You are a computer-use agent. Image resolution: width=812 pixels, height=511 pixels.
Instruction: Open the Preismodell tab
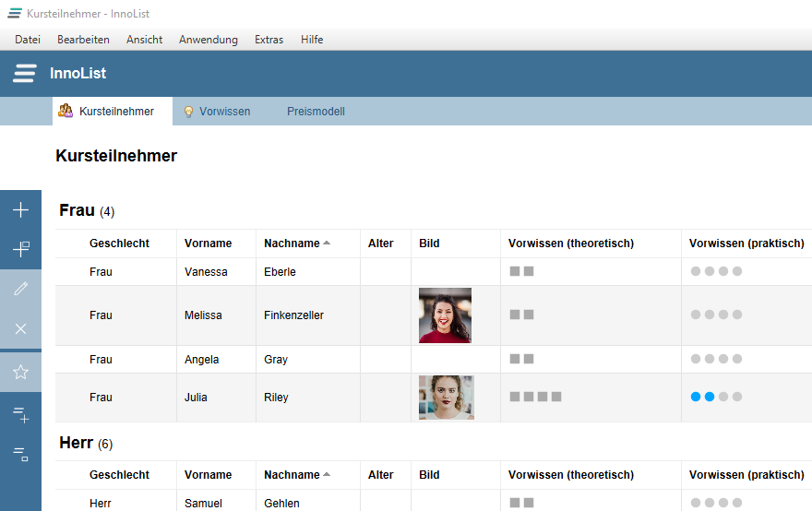(x=316, y=112)
